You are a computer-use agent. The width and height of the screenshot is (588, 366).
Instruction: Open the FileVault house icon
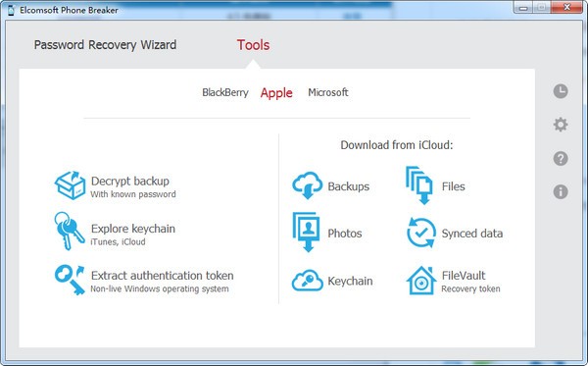point(421,281)
